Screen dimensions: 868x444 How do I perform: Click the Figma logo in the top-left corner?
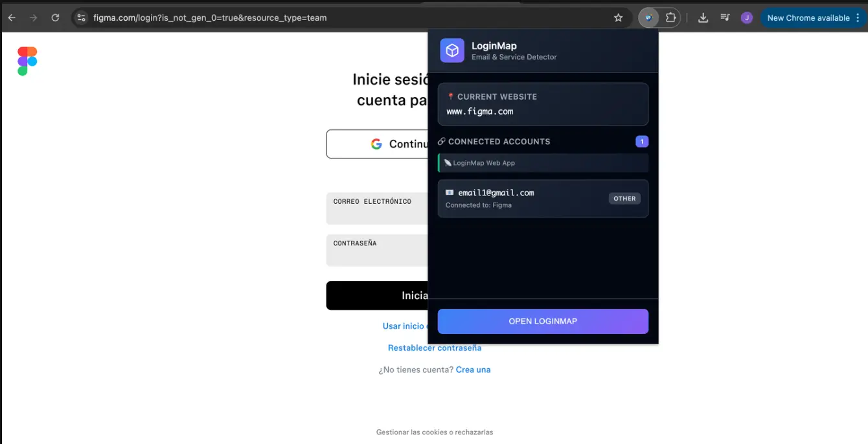(x=27, y=60)
